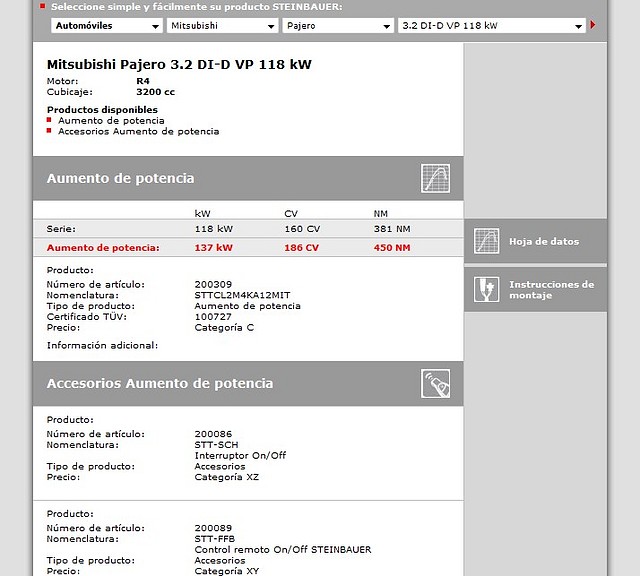Viewport: 640px width, 576px height.
Task: Click Control remoto On/Off STEINBAUER text
Action: [x=283, y=550]
